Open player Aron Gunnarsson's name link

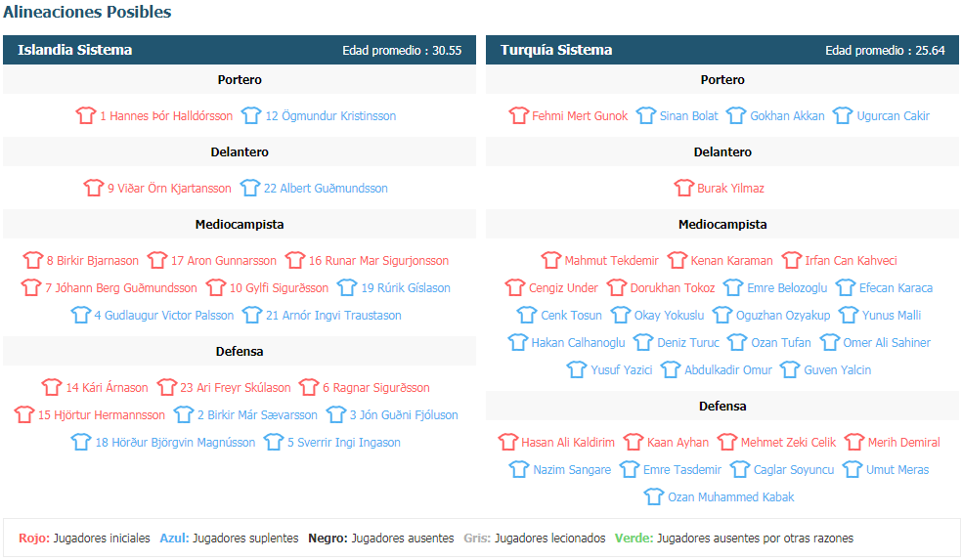[223, 261]
